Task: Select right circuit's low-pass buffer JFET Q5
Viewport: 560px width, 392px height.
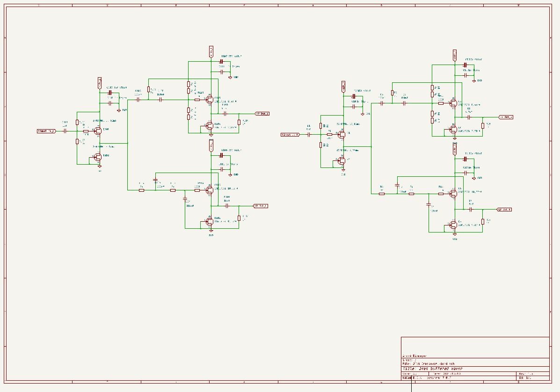Action: click(453, 194)
